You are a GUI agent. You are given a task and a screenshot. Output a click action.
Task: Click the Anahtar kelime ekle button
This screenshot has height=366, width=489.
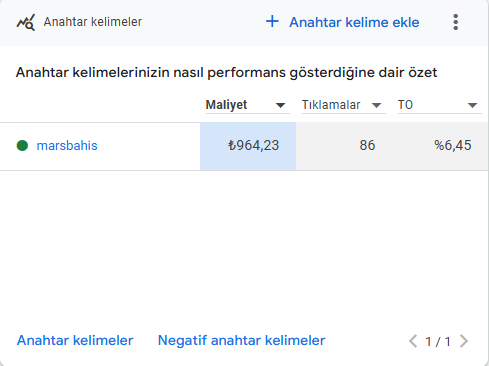point(342,22)
